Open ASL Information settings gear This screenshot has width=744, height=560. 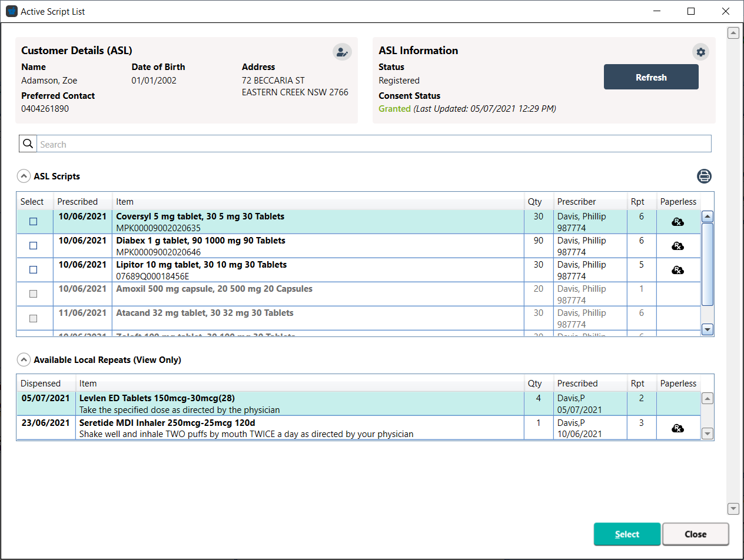[x=700, y=52]
